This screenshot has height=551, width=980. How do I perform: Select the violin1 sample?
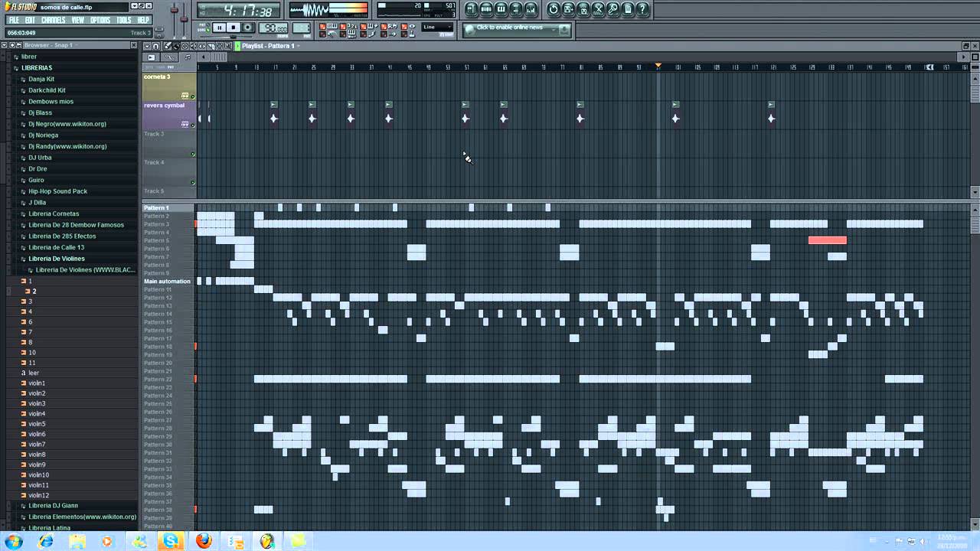[x=37, y=383]
